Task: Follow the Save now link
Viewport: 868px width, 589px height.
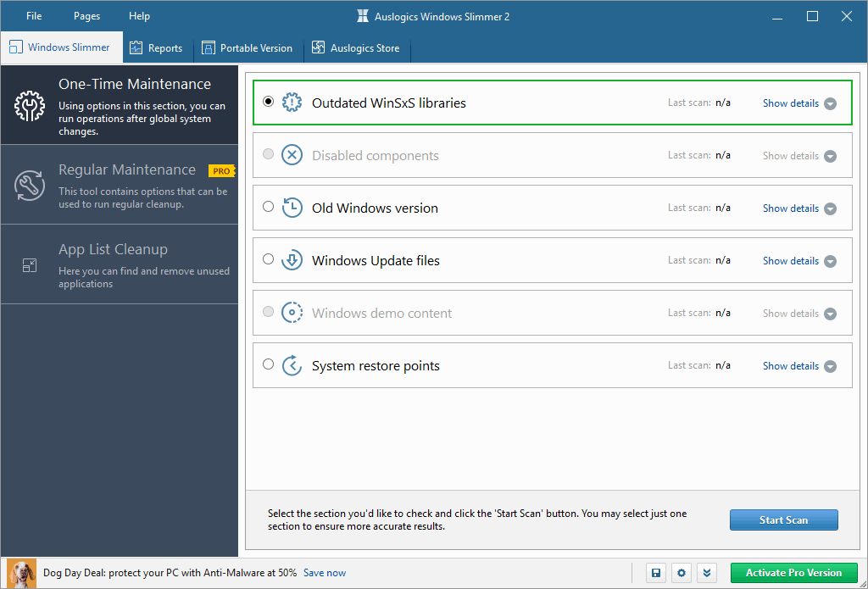Action: 325,573
